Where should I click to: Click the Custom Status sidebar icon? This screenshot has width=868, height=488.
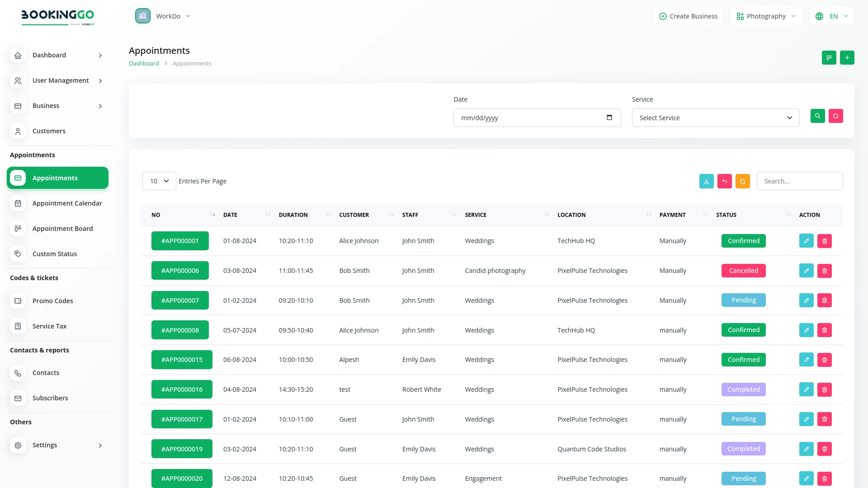point(18,253)
